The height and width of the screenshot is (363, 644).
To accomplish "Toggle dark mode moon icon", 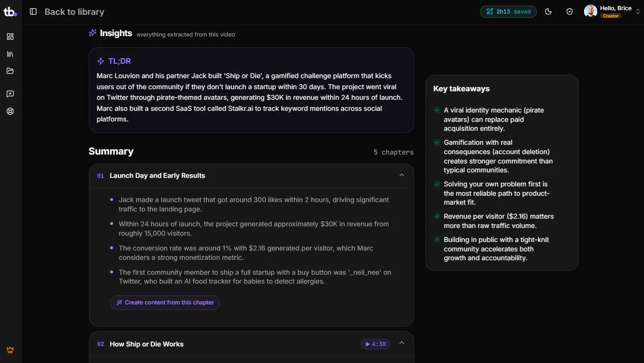I will pos(548,12).
